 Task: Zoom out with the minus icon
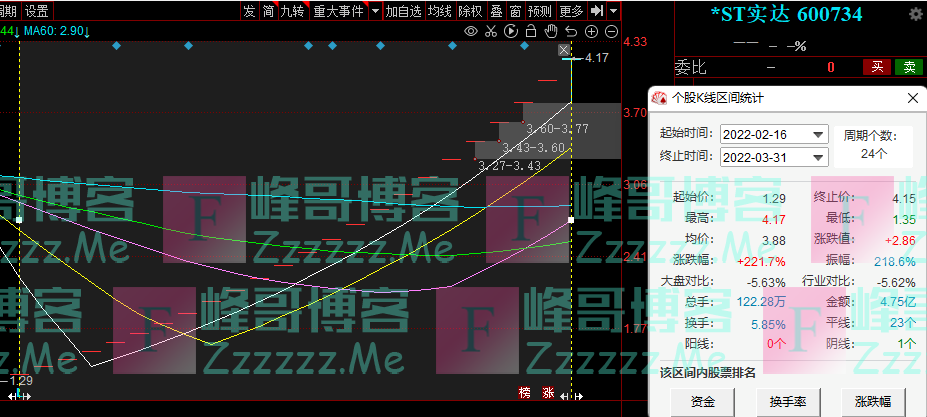click(609, 32)
